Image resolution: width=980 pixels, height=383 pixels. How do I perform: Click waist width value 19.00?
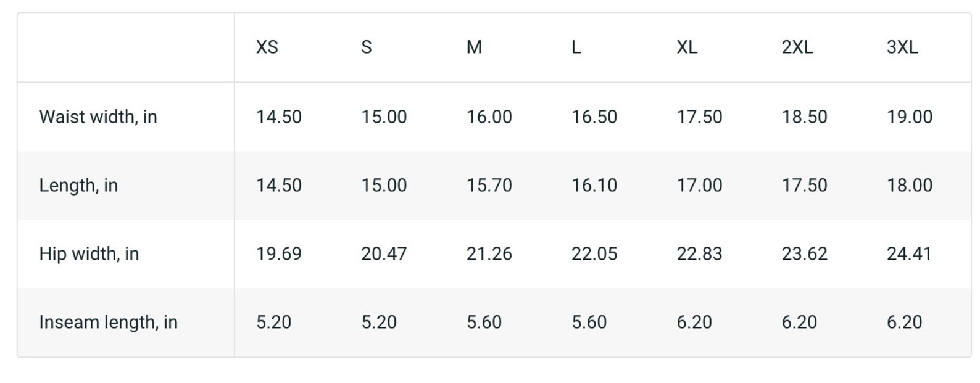coord(910,117)
